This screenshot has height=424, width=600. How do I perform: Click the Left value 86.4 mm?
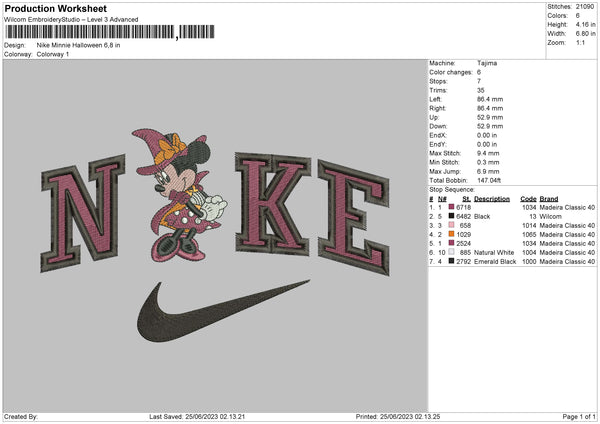pos(490,99)
